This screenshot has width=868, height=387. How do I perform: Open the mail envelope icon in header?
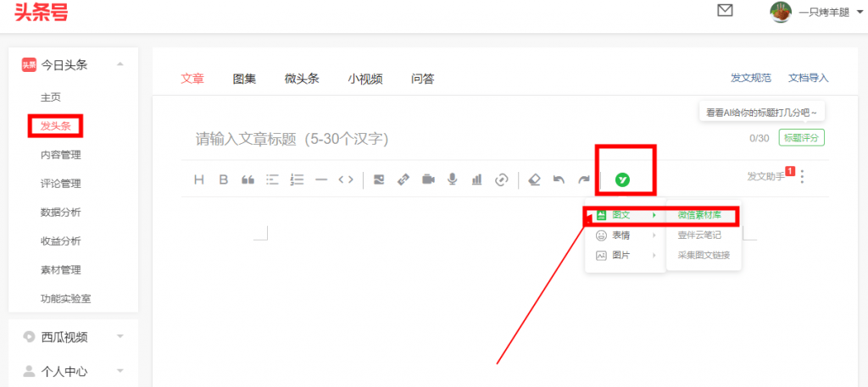point(725,11)
